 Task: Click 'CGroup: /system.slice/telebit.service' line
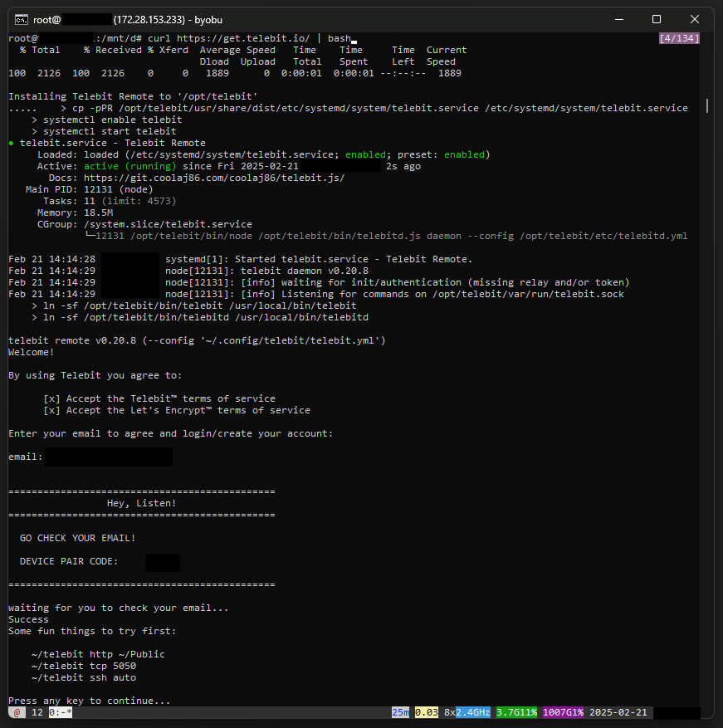(144, 224)
